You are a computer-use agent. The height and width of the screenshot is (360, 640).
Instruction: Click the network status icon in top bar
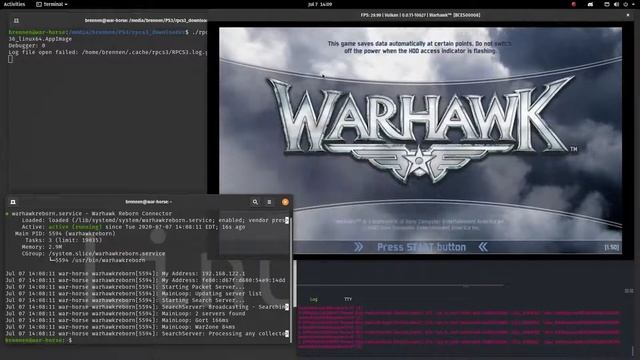[x=607, y=4]
